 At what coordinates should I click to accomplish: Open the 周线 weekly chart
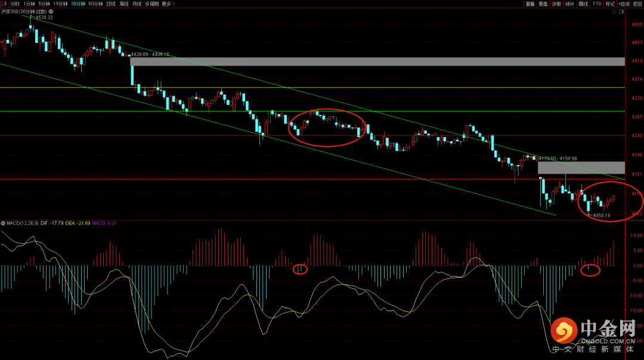(x=124, y=4)
